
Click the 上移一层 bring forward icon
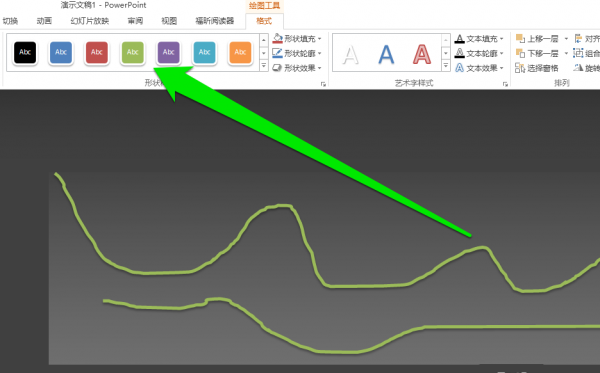[x=520, y=38]
